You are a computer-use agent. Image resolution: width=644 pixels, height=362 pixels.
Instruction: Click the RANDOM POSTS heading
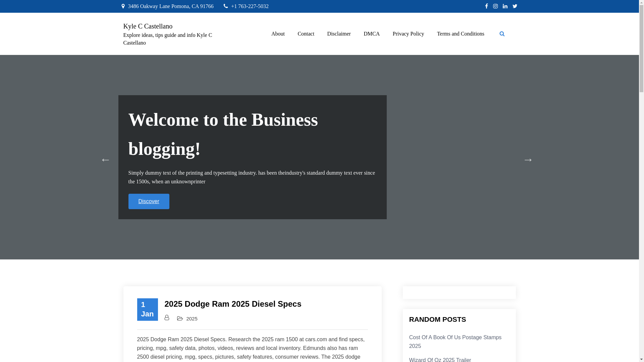coord(437,319)
